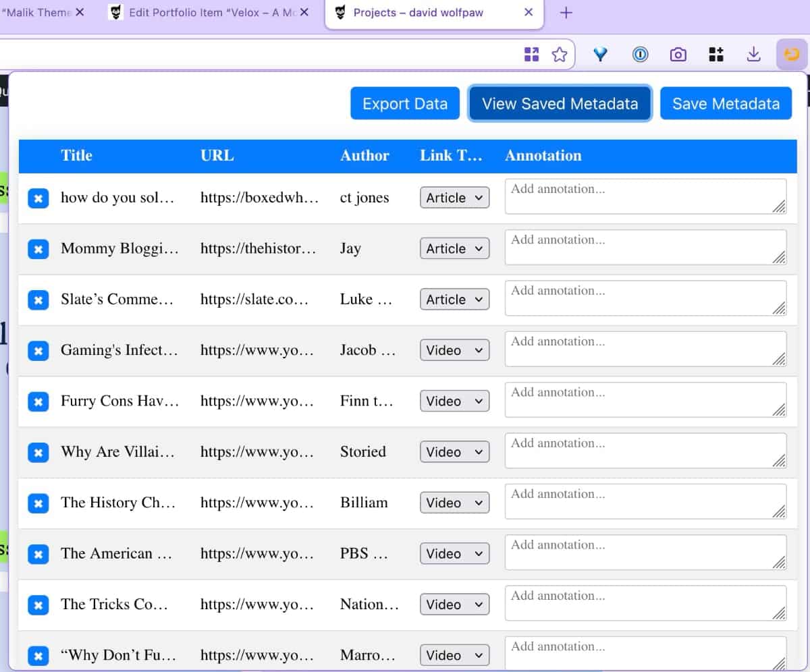This screenshot has width=810, height=672.
Task: Switch to the Malik Theme tab
Action: (x=43, y=12)
